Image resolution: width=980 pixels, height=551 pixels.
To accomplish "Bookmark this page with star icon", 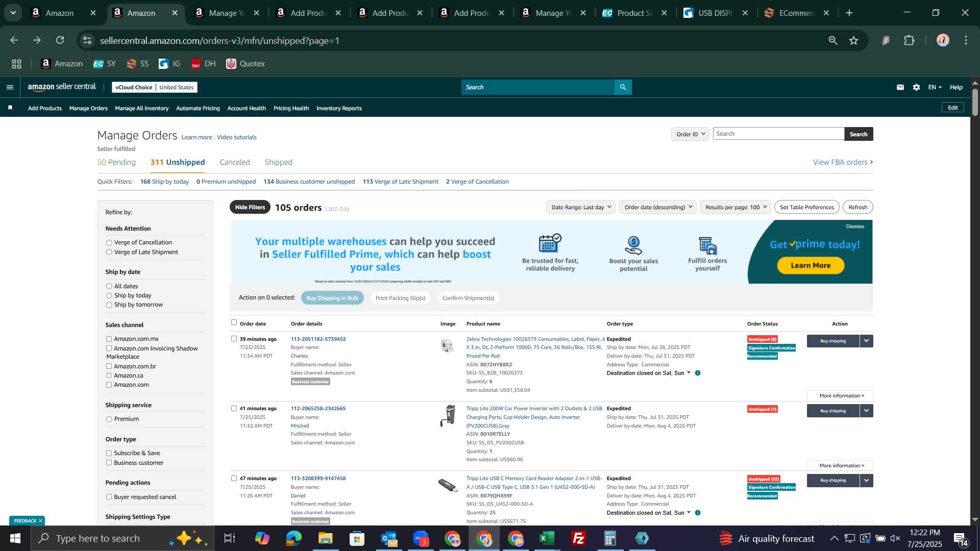I will coord(854,40).
